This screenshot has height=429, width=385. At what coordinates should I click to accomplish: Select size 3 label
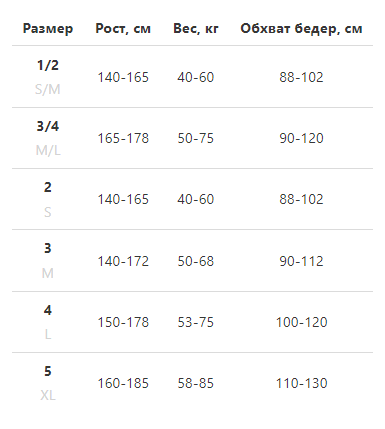[x=48, y=248]
